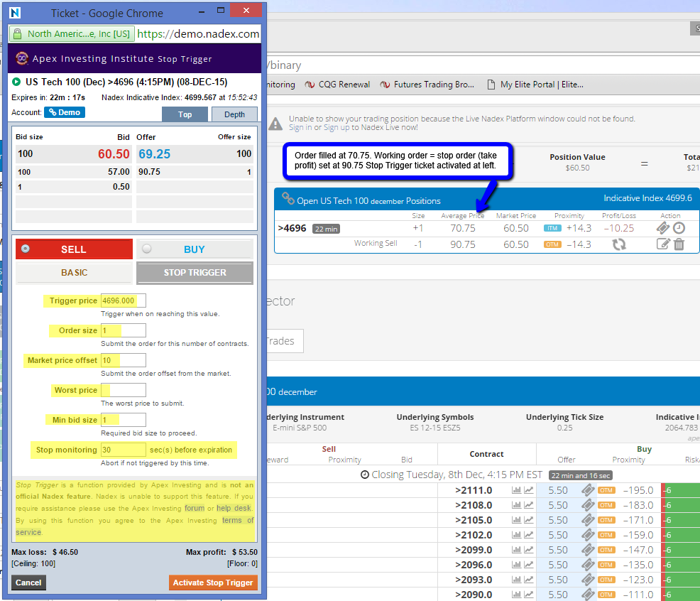This screenshot has width=700, height=601.
Task: Click the Sign up link on the Nadex page
Action: [337, 127]
